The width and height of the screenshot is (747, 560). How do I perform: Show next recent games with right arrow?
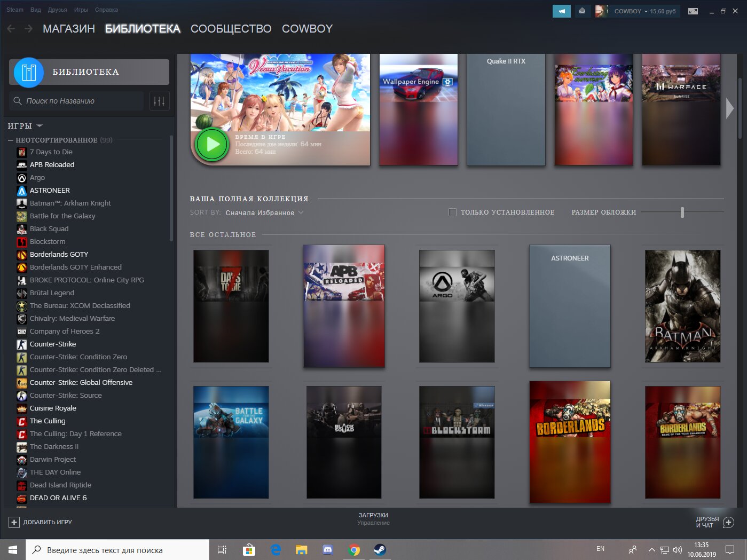[730, 108]
